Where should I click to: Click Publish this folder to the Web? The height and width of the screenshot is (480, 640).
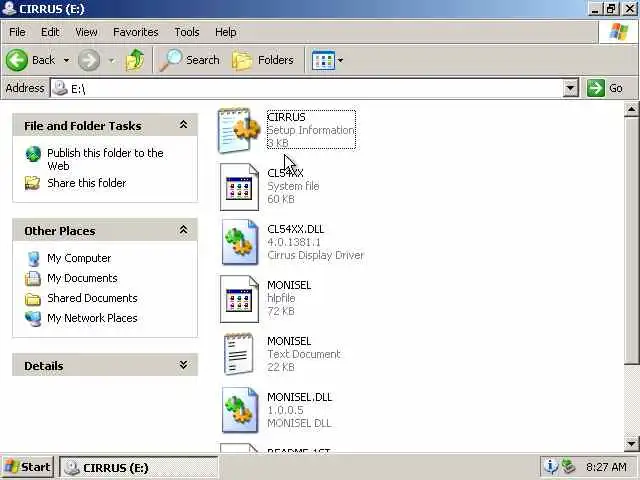point(105,159)
